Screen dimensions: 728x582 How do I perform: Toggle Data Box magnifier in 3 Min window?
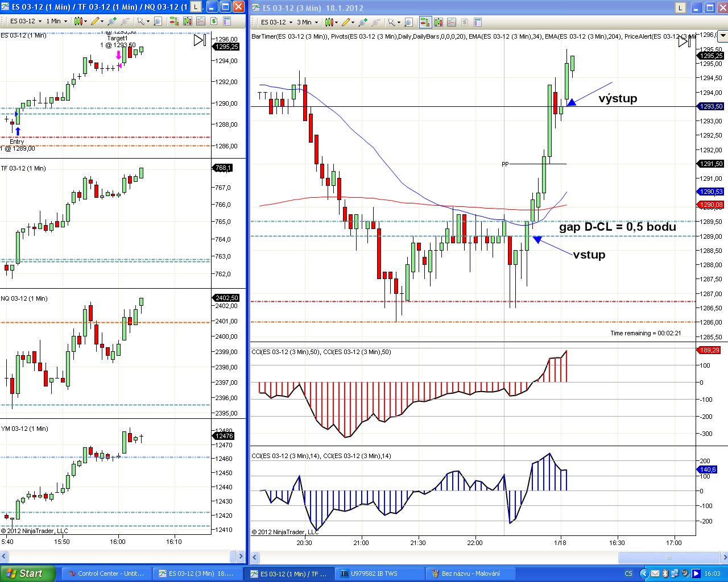click(x=409, y=22)
